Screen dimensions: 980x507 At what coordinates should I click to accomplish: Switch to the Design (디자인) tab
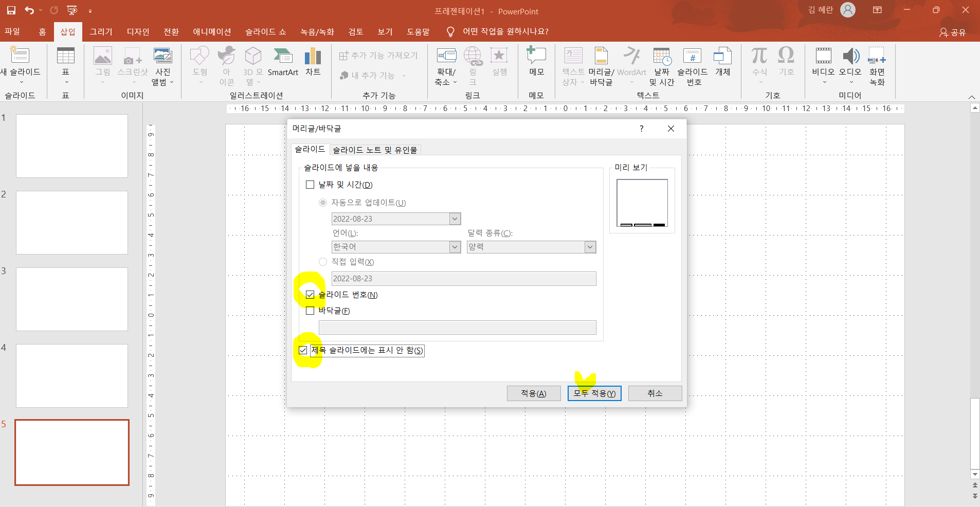(138, 31)
